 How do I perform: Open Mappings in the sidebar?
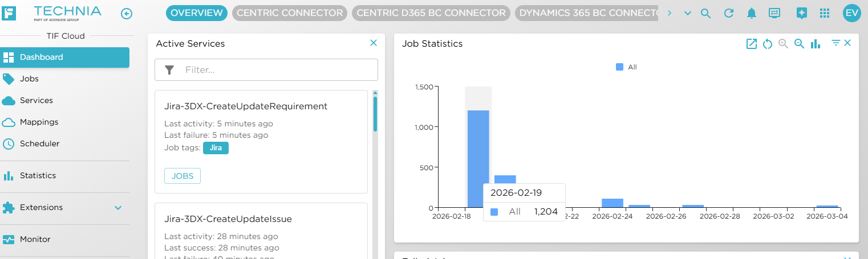[39, 122]
